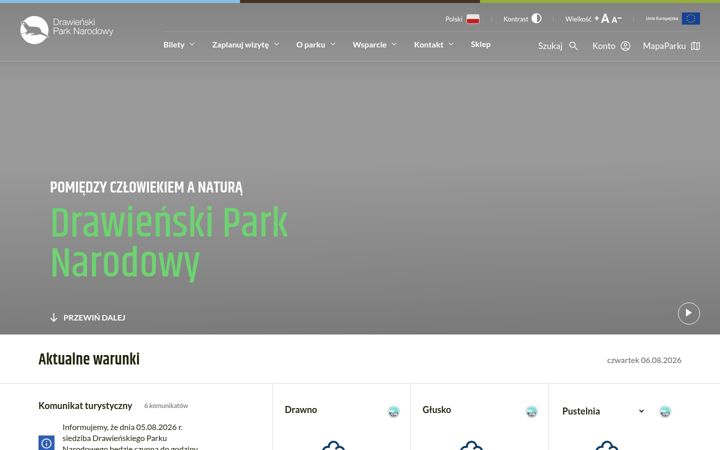Image resolution: width=720 pixels, height=450 pixels.
Task: Click the Konto account link text
Action: point(603,46)
